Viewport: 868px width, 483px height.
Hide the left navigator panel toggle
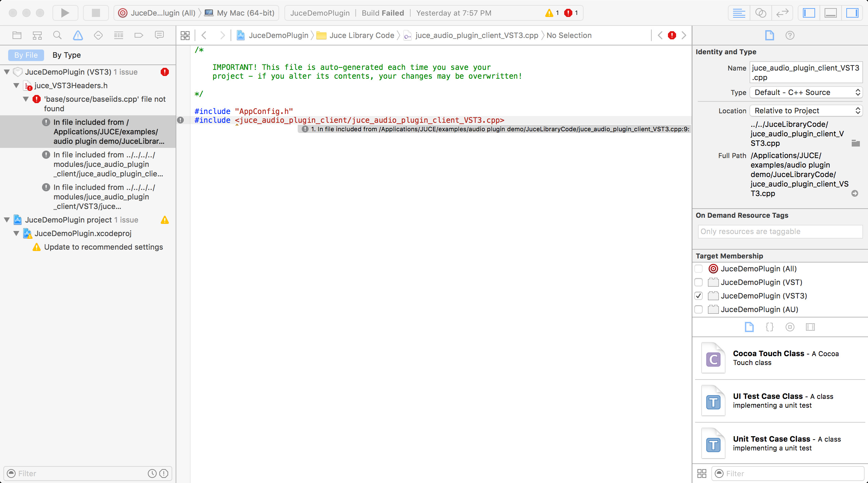pos(809,13)
